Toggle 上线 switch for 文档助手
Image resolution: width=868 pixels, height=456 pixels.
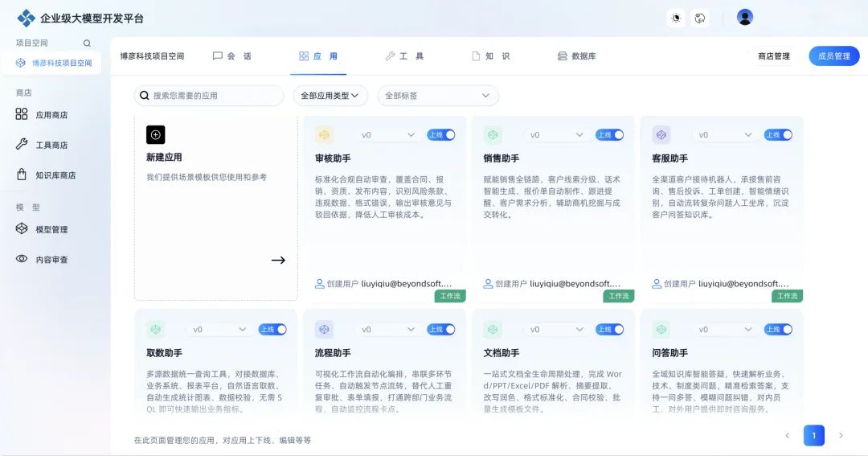click(x=609, y=329)
